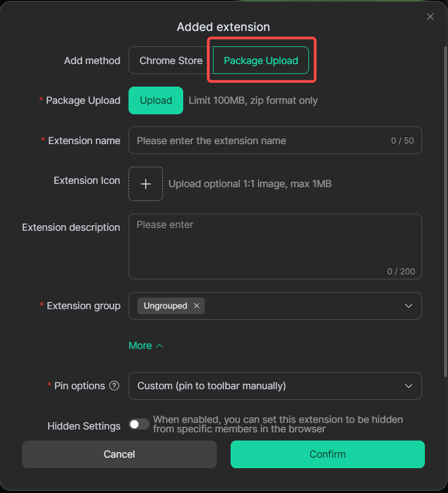This screenshot has width=448, height=493.
Task: Remove the Ungrouped tag using its x
Action: (x=196, y=306)
